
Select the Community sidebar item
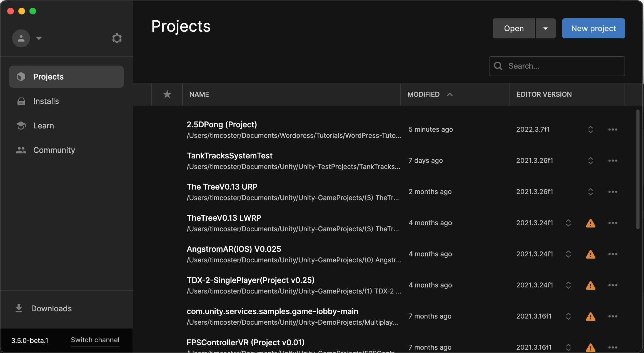click(x=54, y=150)
